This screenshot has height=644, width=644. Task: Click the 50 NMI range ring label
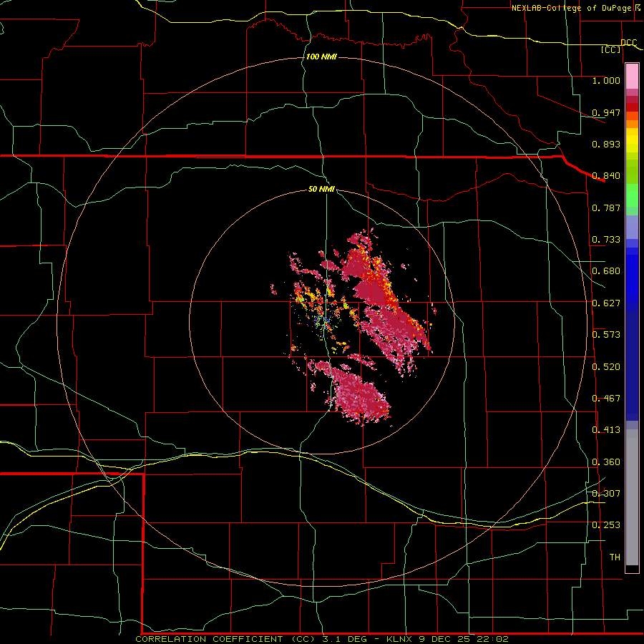click(x=321, y=189)
